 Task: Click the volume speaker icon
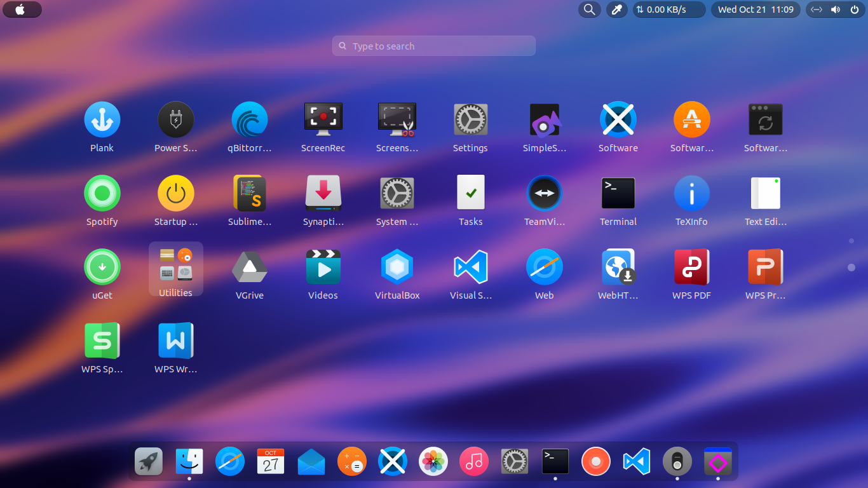[x=835, y=10]
